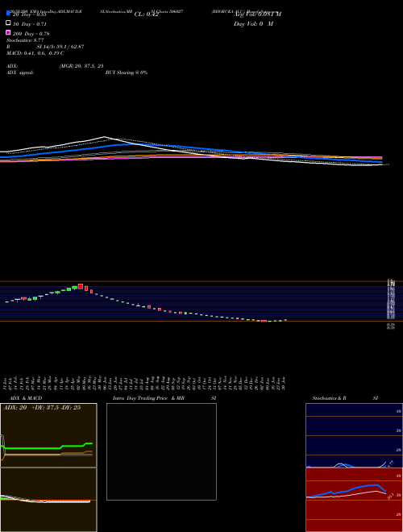Click the 'MACD: 0.41, 0.6, -0.19 C' line
This screenshot has height=532, width=403.
point(35,53)
